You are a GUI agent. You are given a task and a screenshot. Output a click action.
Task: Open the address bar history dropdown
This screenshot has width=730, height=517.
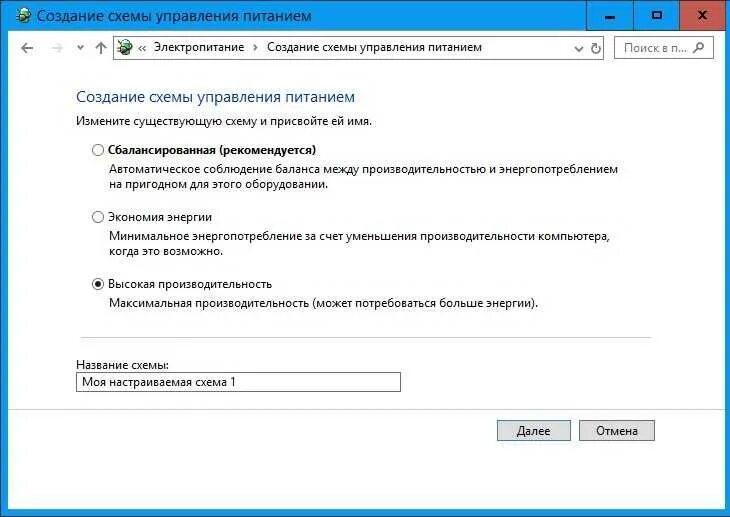579,48
